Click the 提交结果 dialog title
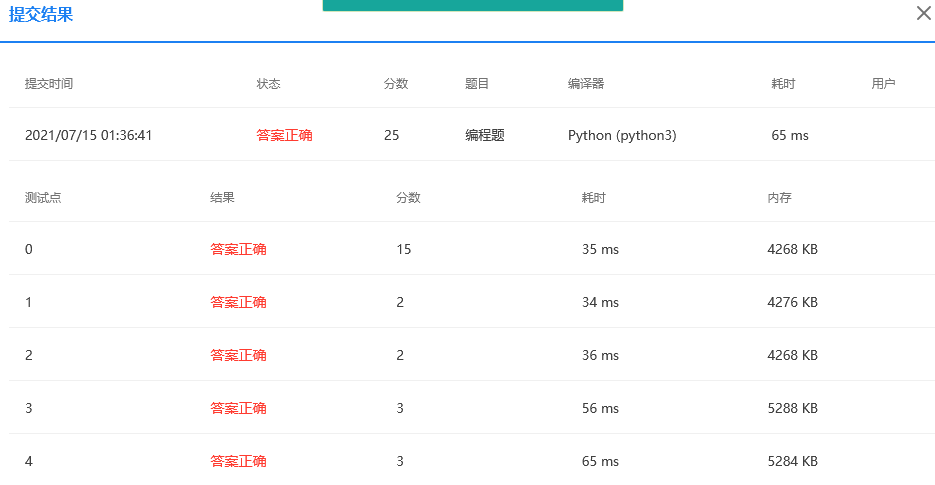The image size is (935, 485). pos(41,14)
